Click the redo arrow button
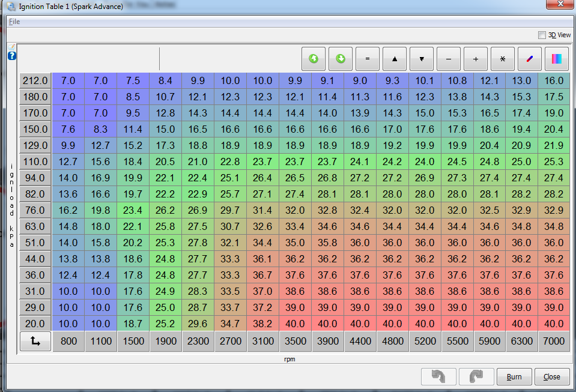This screenshot has width=576, height=392. pos(476,377)
